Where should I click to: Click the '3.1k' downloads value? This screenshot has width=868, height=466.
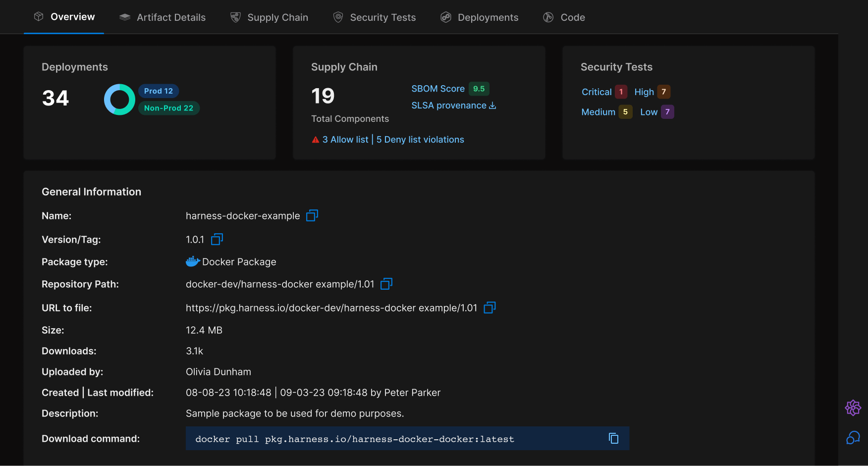pyautogui.click(x=194, y=351)
